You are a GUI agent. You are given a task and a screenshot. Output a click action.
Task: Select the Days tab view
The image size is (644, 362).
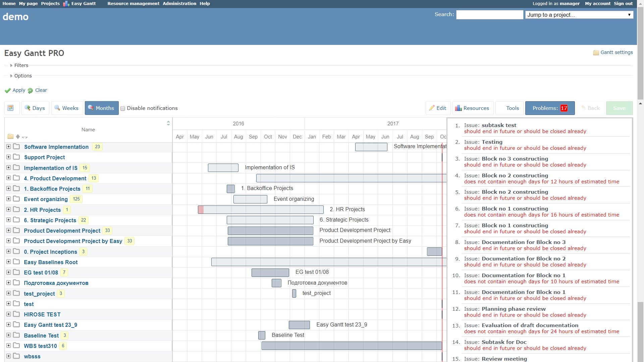(35, 108)
